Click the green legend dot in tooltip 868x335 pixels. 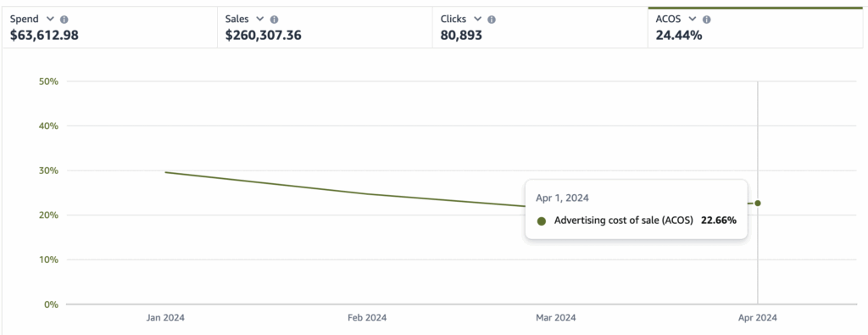(x=542, y=221)
